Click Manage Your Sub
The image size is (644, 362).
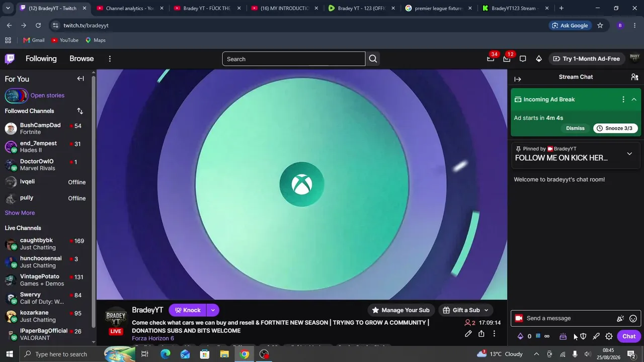401,310
